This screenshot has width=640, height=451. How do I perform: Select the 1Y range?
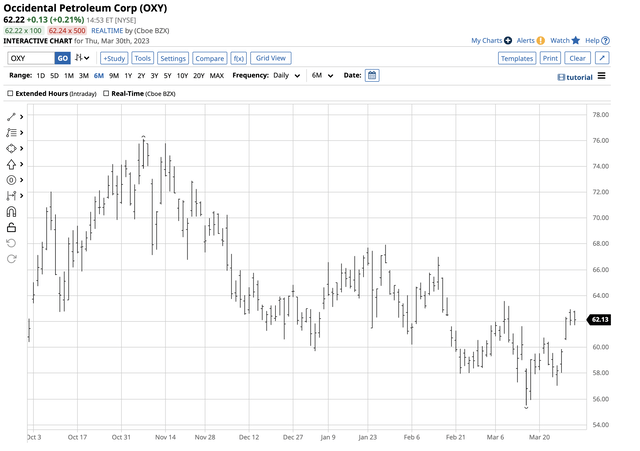pyautogui.click(x=128, y=76)
